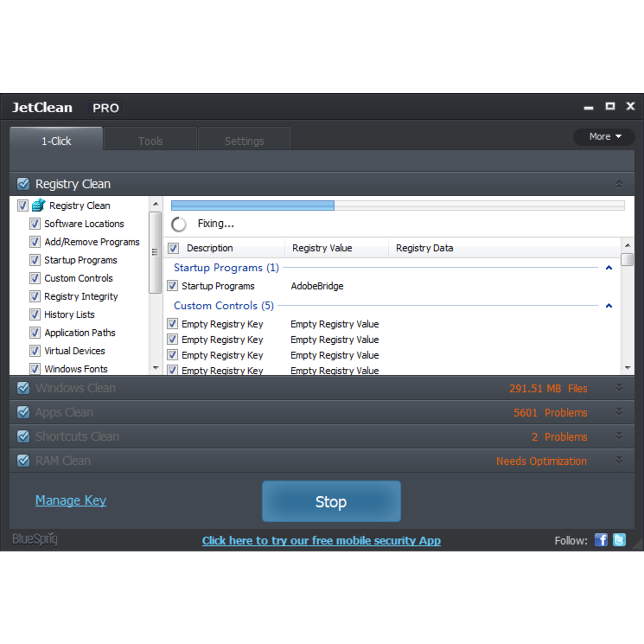Uncheck the Startup Programs sidebar checkbox
This screenshot has width=644, height=644.
35,260
